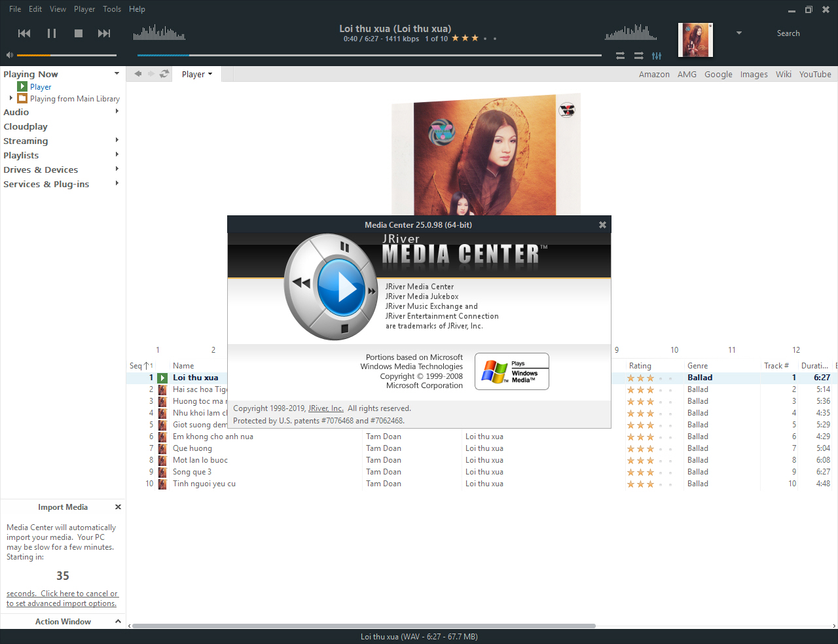Set the rating stars for Song que 3
This screenshot has width=838, height=644.
650,472
